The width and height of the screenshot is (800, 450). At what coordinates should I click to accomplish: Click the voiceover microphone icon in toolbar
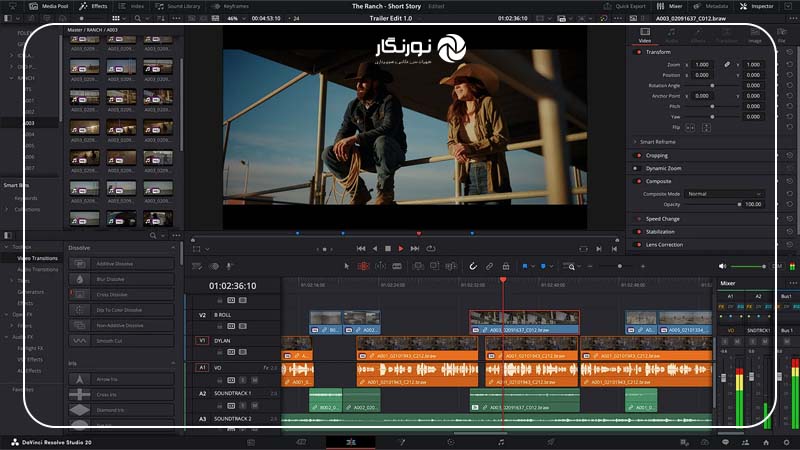tap(230, 266)
